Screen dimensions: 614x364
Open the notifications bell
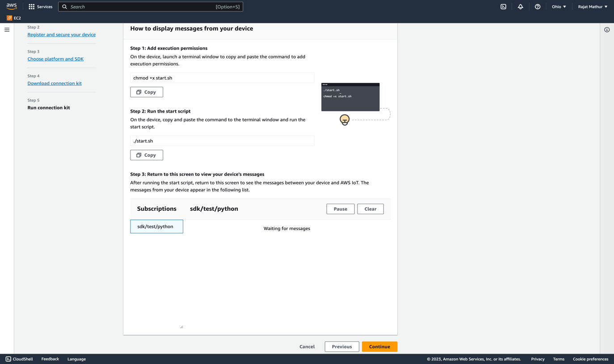pos(520,6)
